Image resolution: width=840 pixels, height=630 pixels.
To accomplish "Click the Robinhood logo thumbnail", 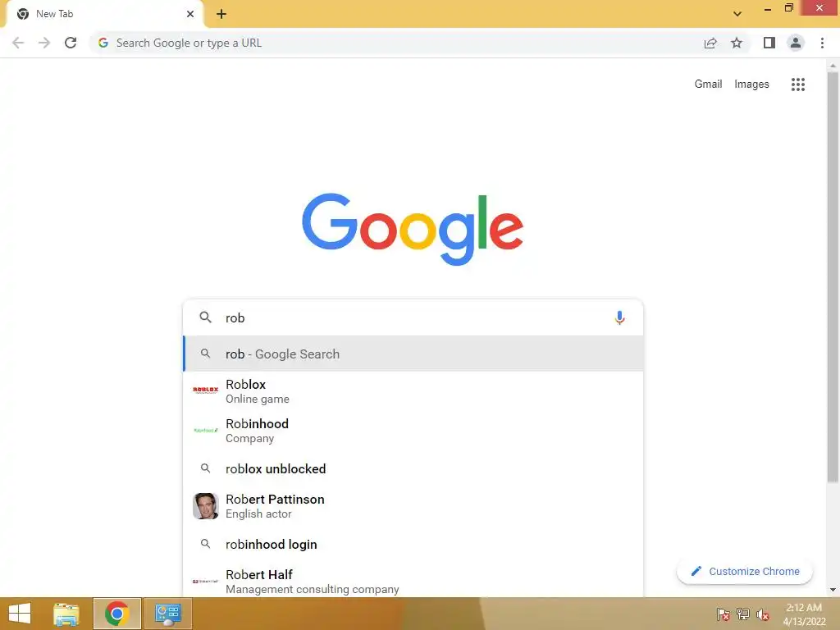I will click(x=205, y=430).
